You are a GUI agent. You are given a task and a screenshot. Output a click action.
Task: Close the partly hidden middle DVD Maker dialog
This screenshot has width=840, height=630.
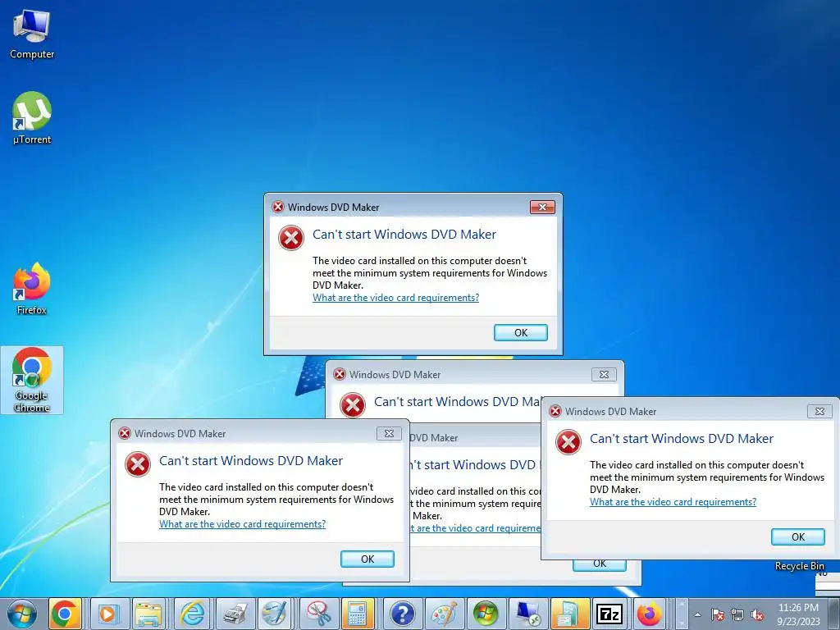point(604,374)
